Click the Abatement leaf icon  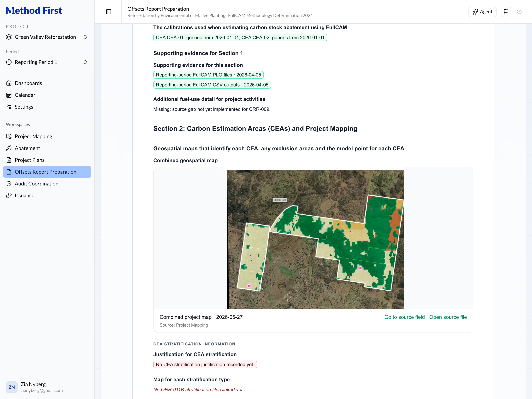click(9, 148)
